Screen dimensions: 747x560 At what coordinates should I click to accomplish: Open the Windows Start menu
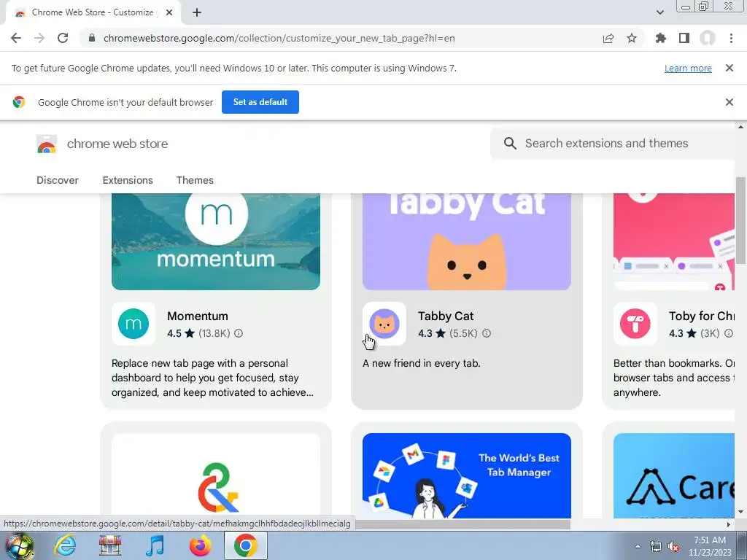(x=19, y=545)
